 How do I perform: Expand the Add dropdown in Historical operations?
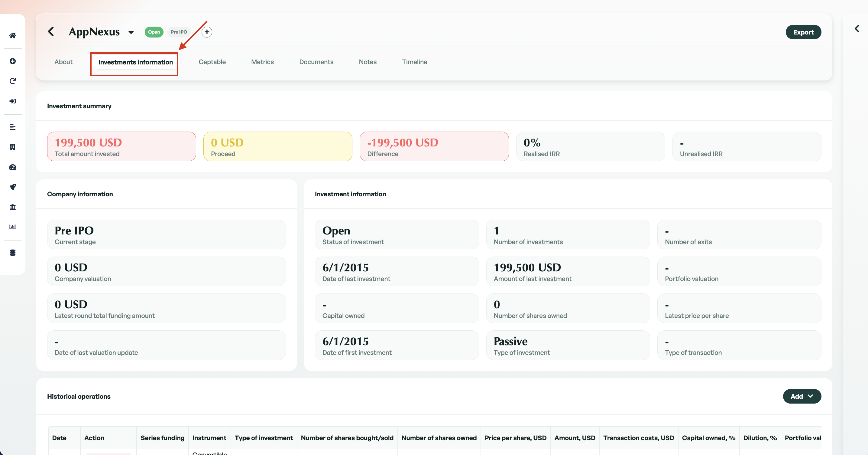point(802,396)
